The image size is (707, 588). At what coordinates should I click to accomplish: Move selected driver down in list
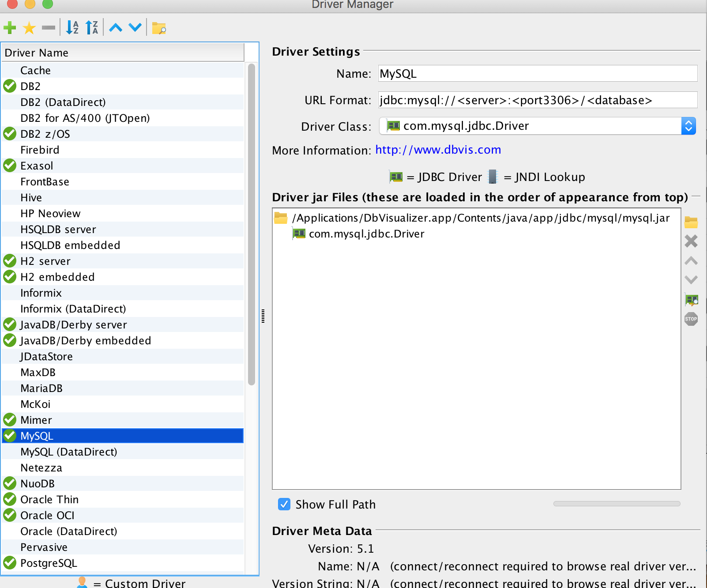[x=135, y=28]
